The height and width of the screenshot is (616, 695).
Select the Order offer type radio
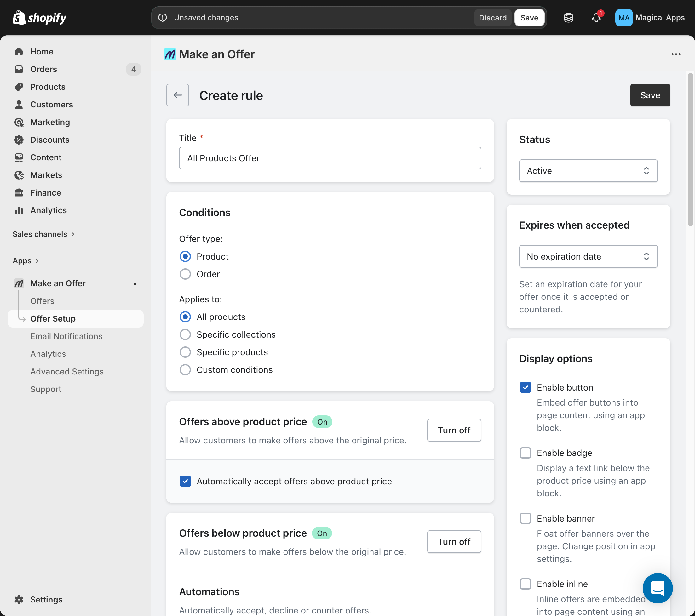click(x=185, y=274)
